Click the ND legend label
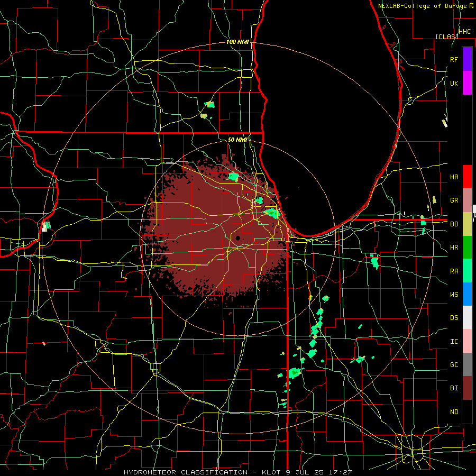Screen dimensions: 476x476 click(454, 411)
